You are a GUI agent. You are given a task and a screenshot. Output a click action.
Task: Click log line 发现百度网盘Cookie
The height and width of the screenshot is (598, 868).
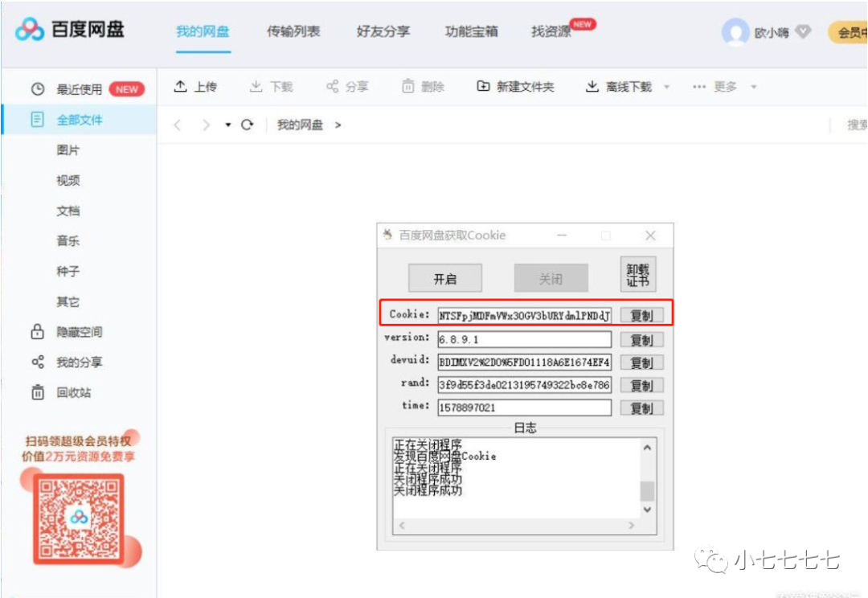click(444, 457)
